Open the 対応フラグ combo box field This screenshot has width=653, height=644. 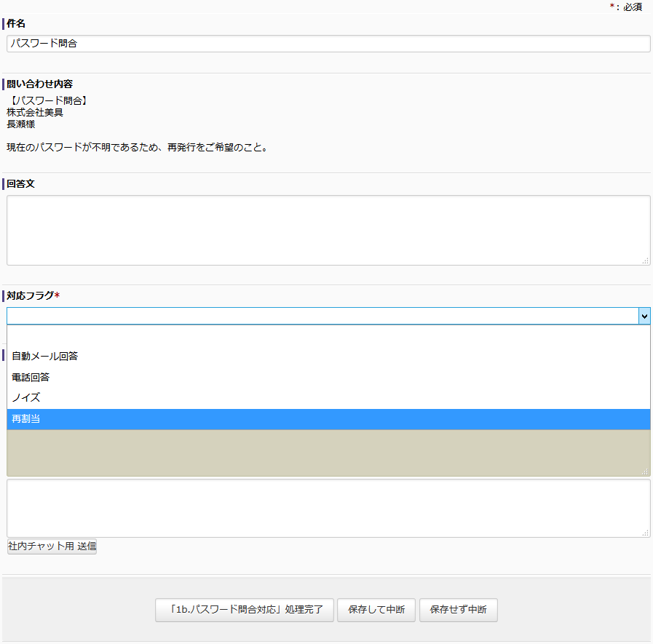tap(322, 316)
